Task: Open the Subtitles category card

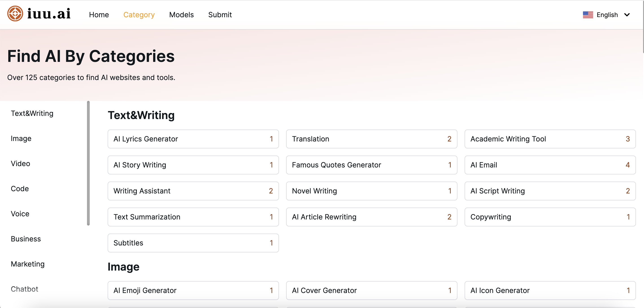Action: pos(193,243)
